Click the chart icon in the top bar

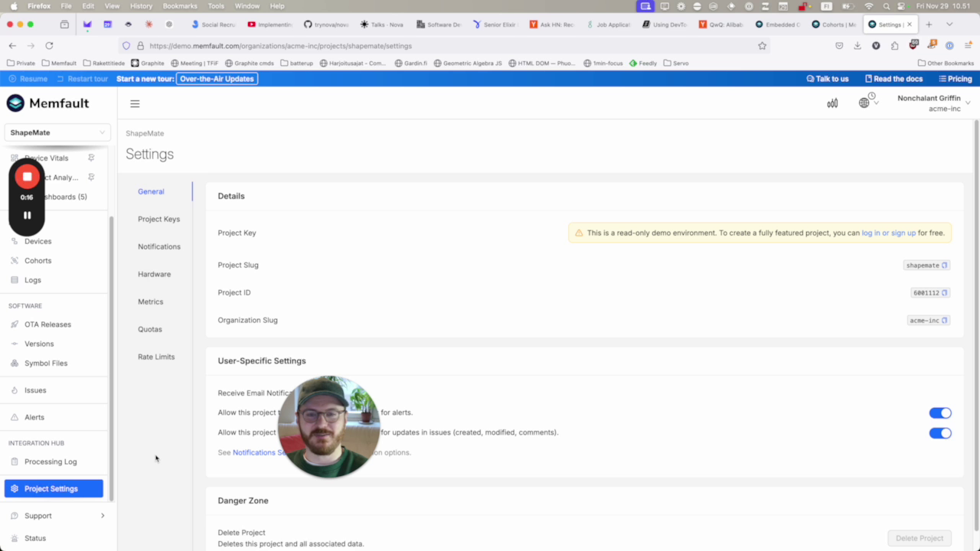[832, 103]
